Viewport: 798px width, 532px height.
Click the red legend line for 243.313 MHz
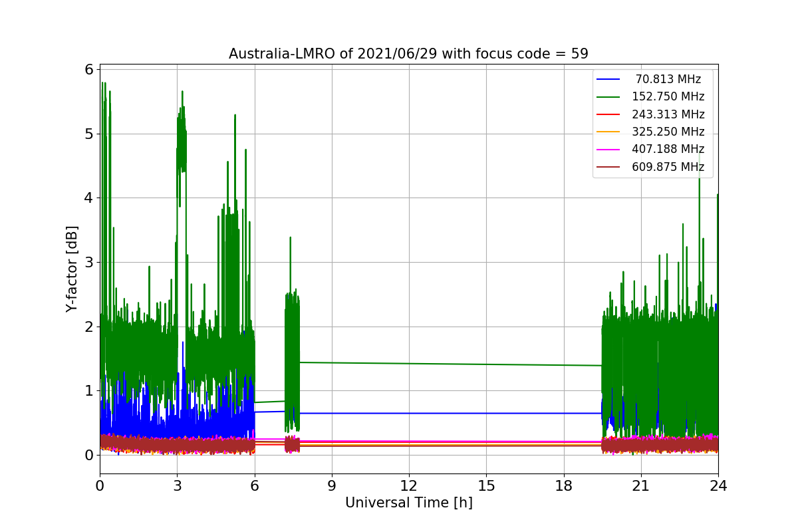(x=608, y=114)
